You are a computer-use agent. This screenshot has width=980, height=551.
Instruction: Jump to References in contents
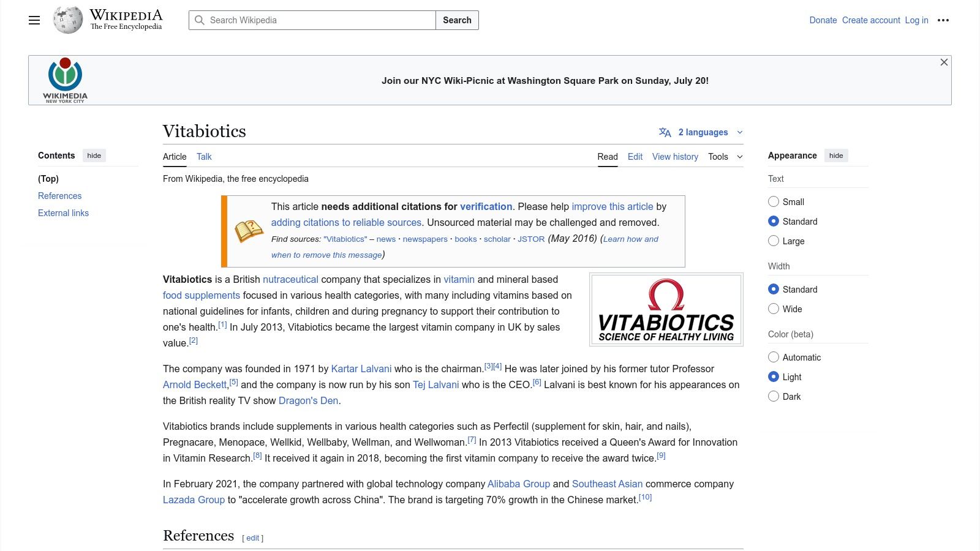point(60,196)
